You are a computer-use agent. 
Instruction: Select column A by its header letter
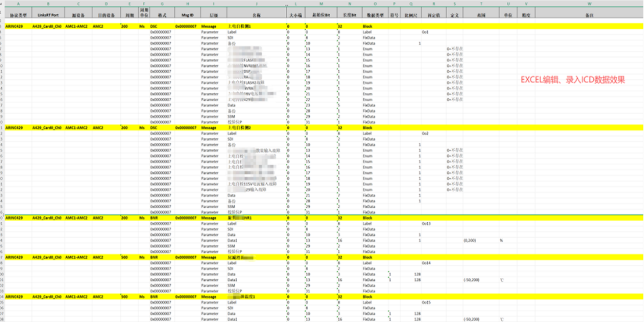(19, 4)
